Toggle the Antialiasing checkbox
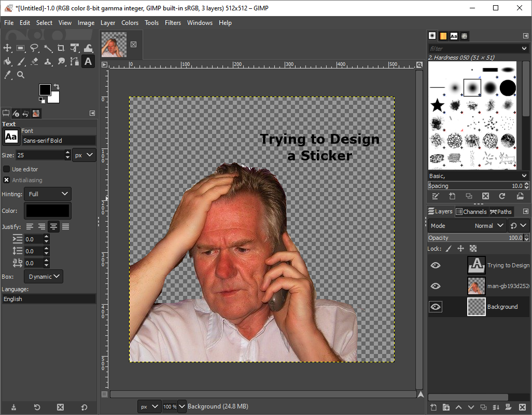The width and height of the screenshot is (532, 415). pos(7,180)
